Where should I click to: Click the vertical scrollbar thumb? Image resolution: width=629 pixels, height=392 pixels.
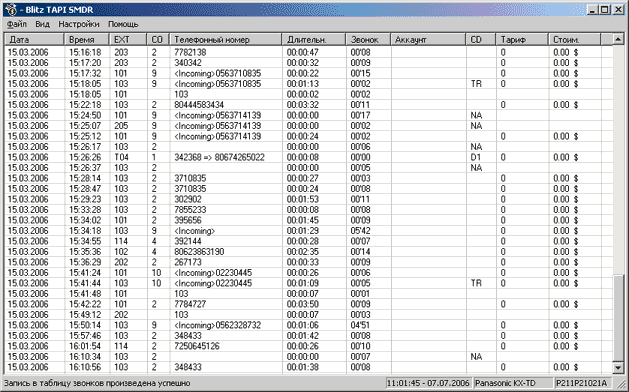(618, 318)
